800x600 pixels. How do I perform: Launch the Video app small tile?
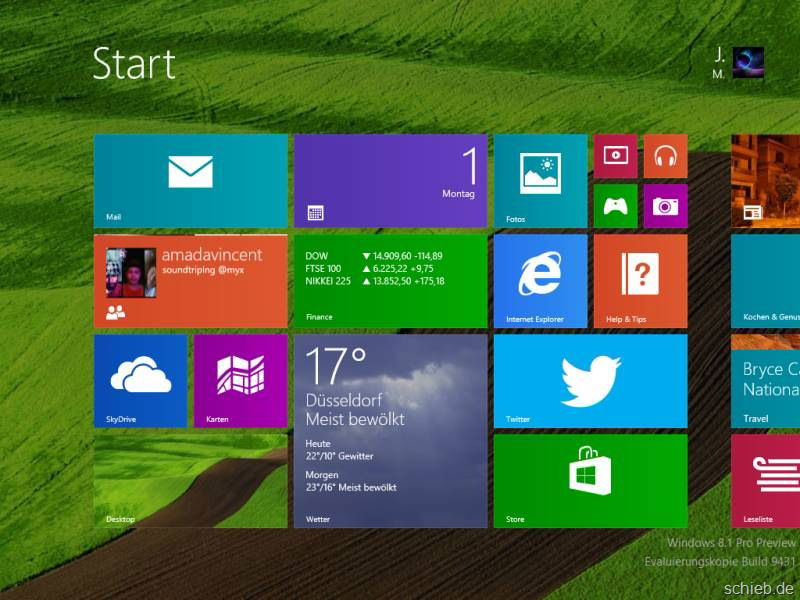pyautogui.click(x=615, y=156)
